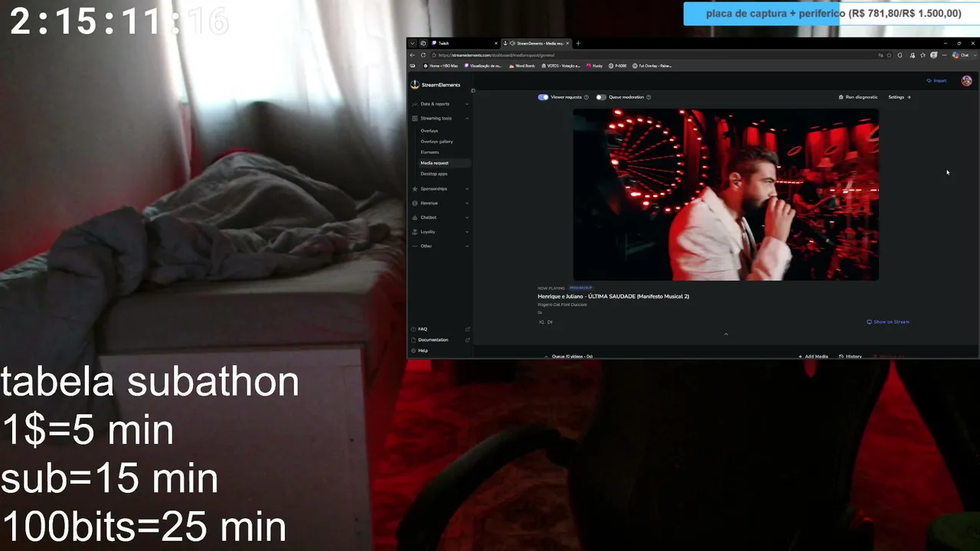The width and height of the screenshot is (980, 551).
Task: Click the media request video player
Action: pos(726,194)
